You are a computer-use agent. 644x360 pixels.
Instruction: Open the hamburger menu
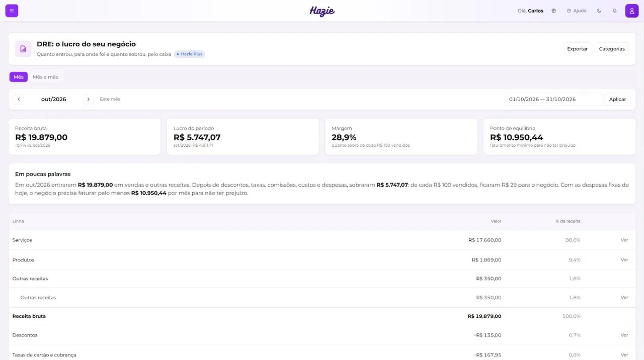(x=12, y=11)
